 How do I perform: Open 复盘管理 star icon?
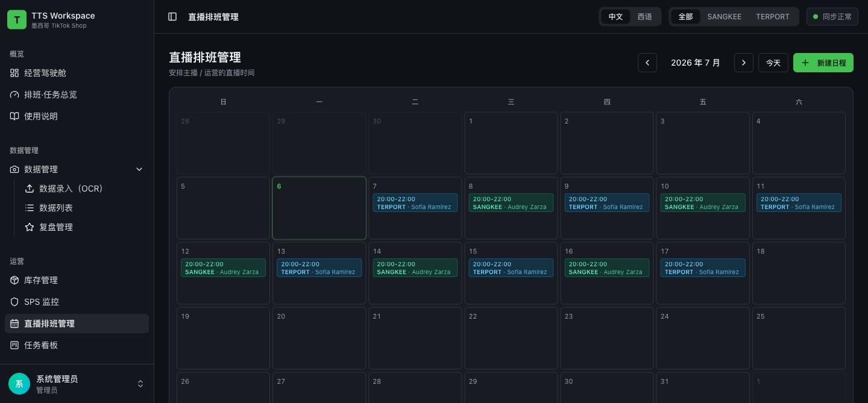click(29, 227)
